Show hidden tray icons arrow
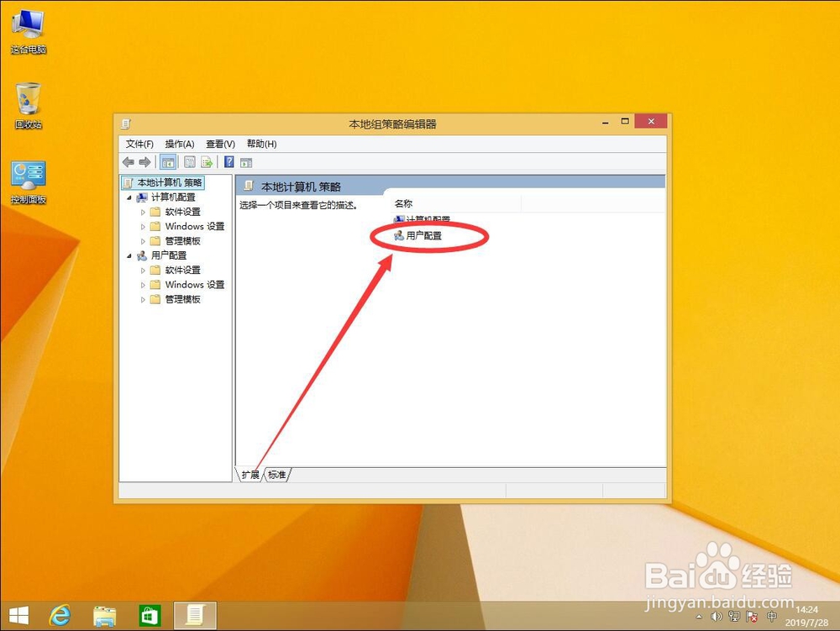The height and width of the screenshot is (631, 840). 699,617
